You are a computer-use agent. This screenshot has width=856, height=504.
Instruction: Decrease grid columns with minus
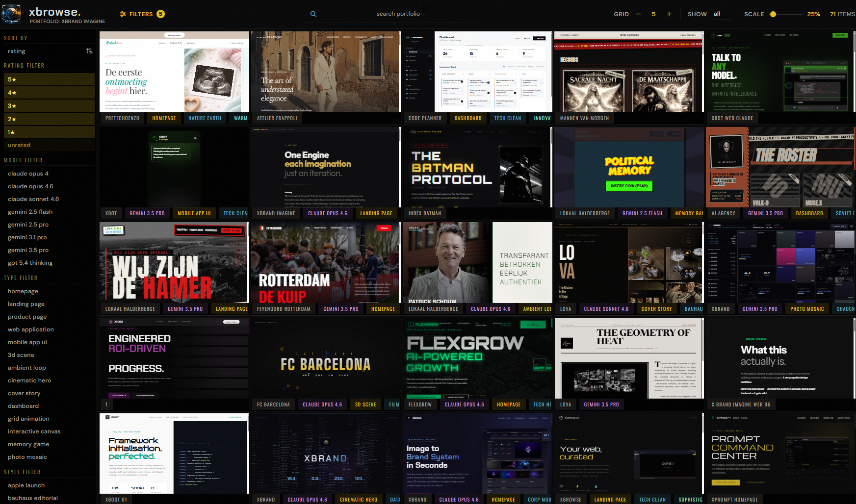pos(638,14)
